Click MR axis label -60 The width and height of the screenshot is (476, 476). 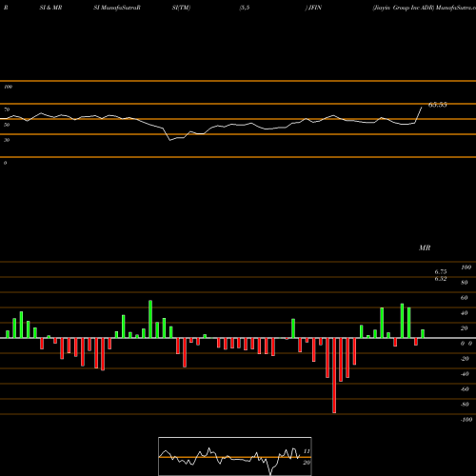click(465, 389)
